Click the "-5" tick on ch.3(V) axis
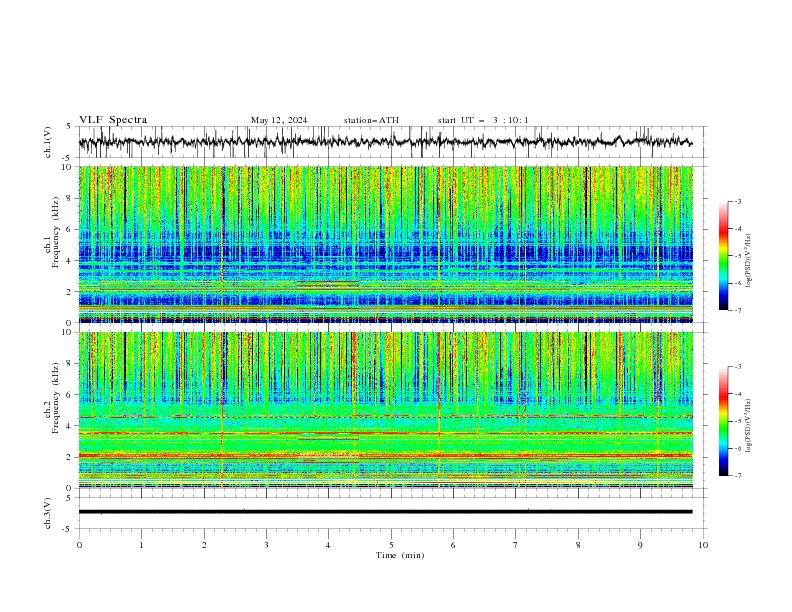 pyautogui.click(x=67, y=529)
